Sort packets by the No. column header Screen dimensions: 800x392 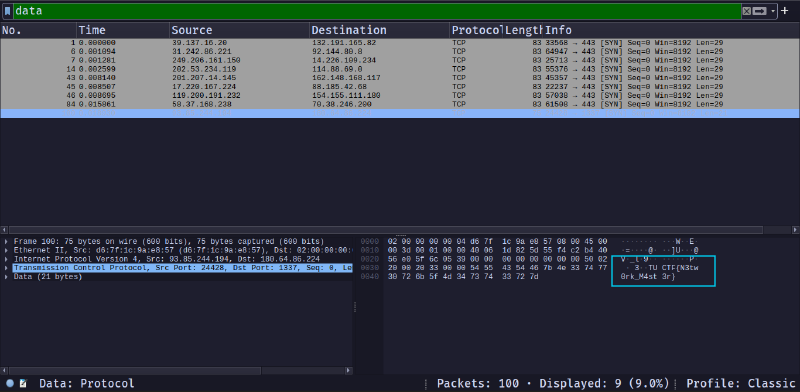pos(39,30)
